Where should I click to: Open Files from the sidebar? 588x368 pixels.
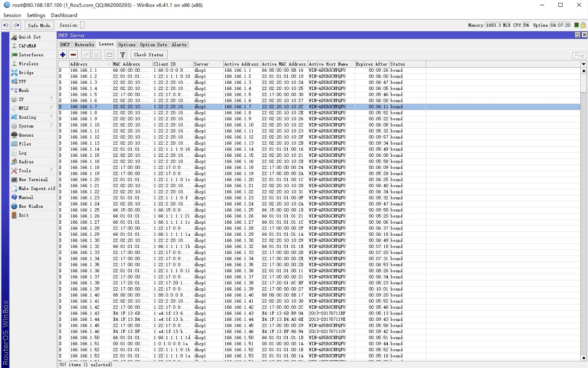click(x=24, y=144)
